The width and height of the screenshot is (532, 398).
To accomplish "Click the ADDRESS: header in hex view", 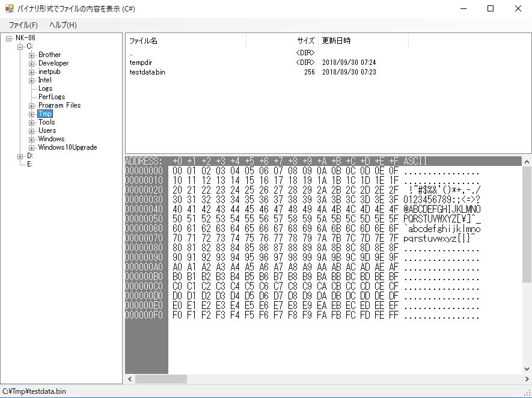I will point(144,161).
